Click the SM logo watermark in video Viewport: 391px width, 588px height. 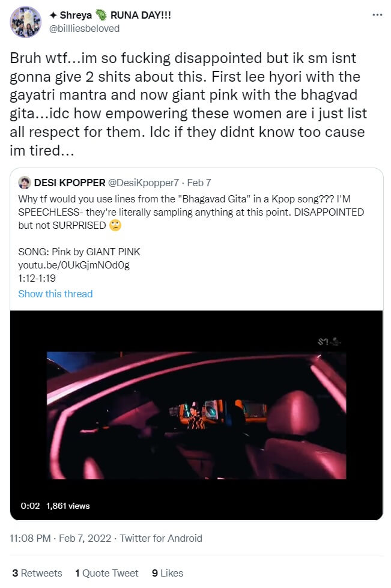329,341
